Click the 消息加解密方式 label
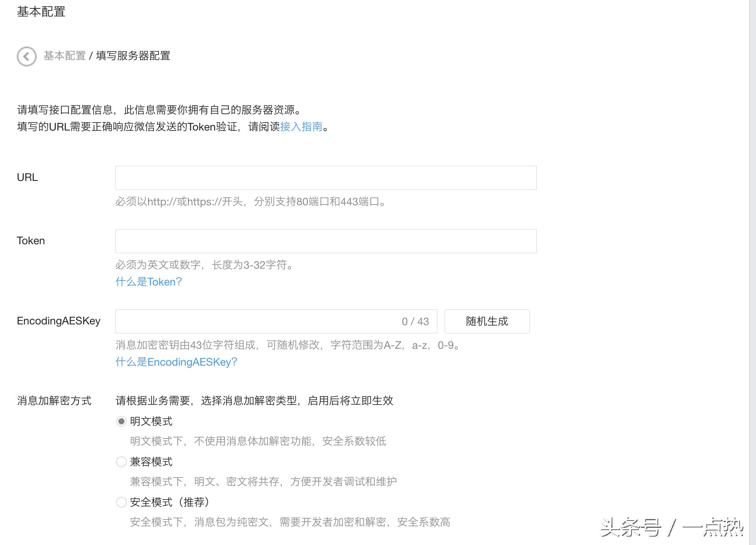This screenshot has width=756, height=545. coord(54,401)
